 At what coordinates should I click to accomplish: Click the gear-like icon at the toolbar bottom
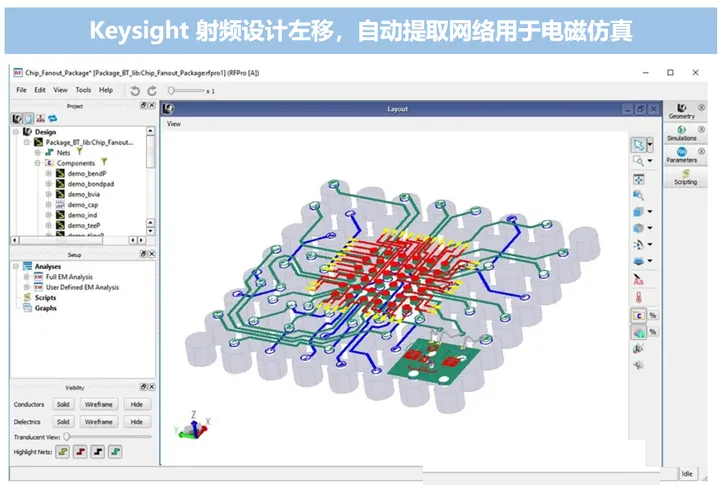638,366
